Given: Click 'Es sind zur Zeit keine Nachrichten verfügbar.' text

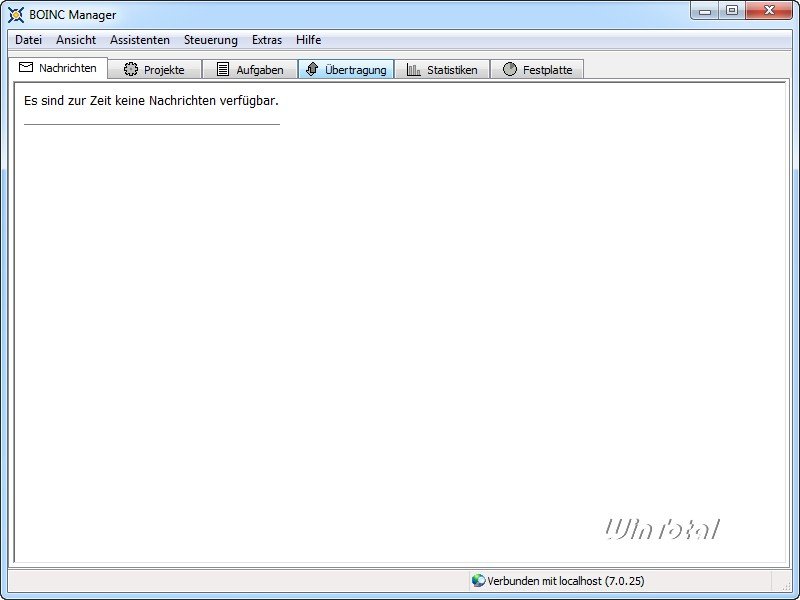Looking at the screenshot, I should [151, 101].
